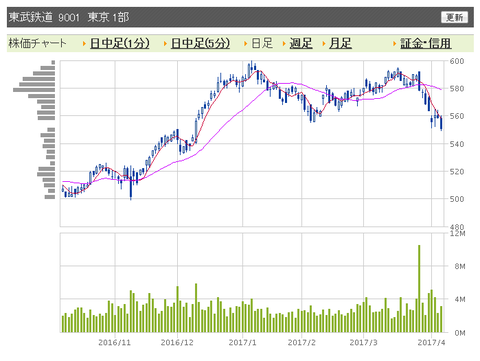This screenshot has width=480, height=361.
Task: Click the 500 price axis label
Action: click(457, 199)
